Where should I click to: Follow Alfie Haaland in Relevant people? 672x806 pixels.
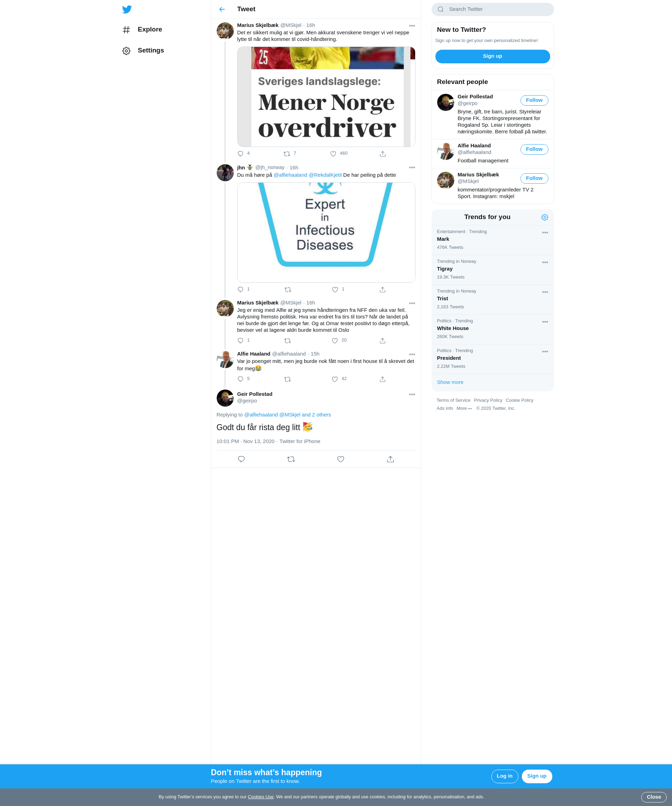coord(534,149)
